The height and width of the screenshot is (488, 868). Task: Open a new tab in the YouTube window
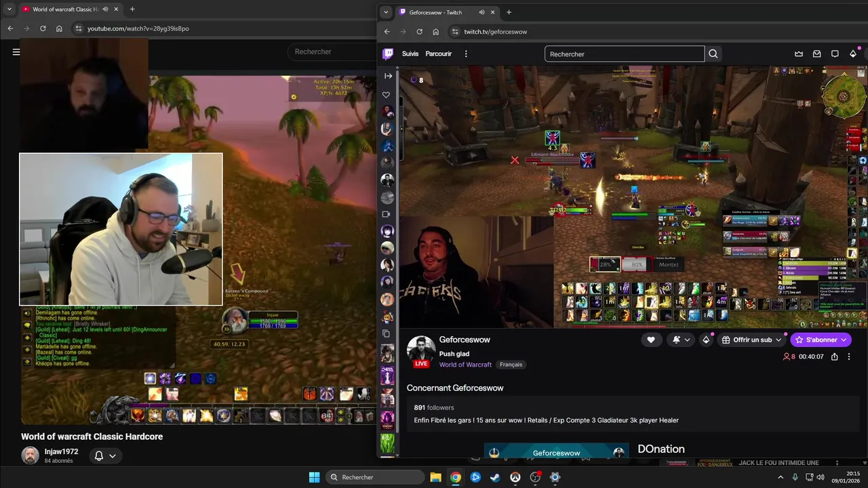click(x=132, y=9)
